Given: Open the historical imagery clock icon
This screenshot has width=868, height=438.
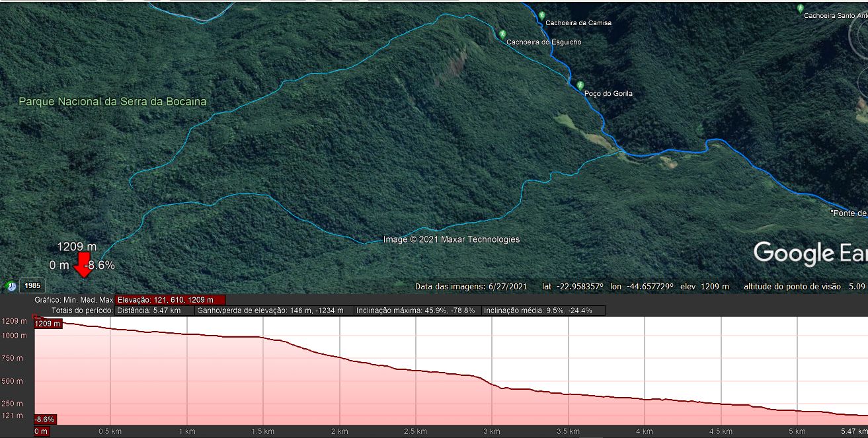Looking at the screenshot, I should tap(11, 286).
